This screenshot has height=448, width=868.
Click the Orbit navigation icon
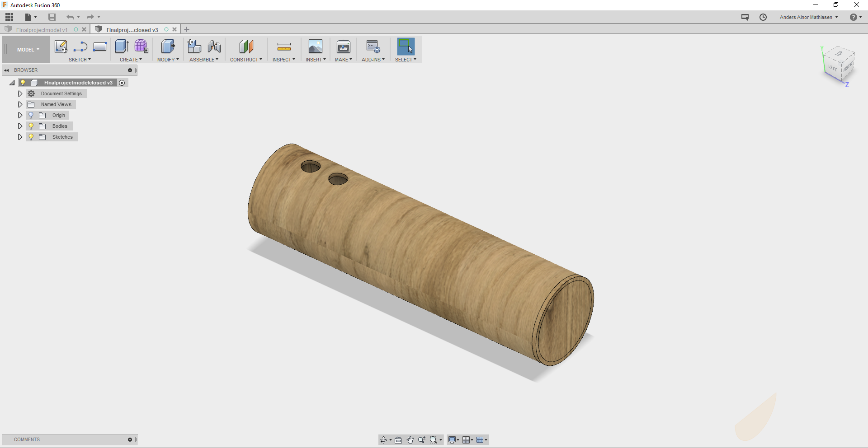click(x=383, y=440)
